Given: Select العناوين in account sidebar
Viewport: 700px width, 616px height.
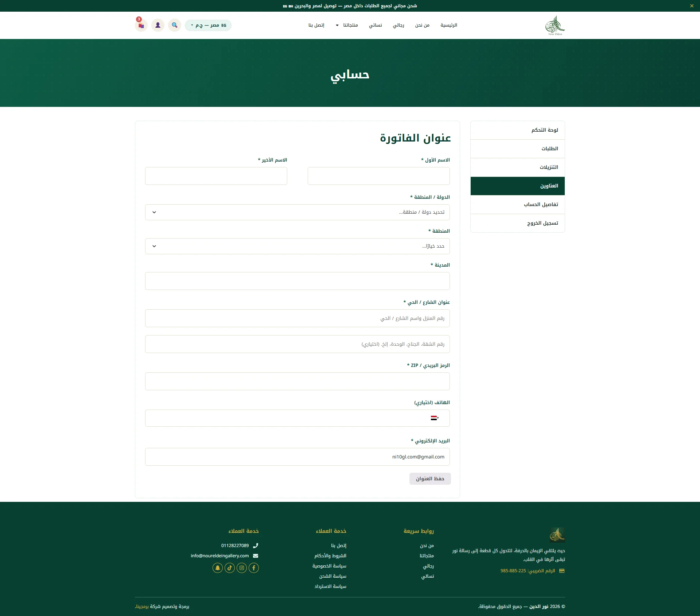Looking at the screenshot, I should point(518,186).
